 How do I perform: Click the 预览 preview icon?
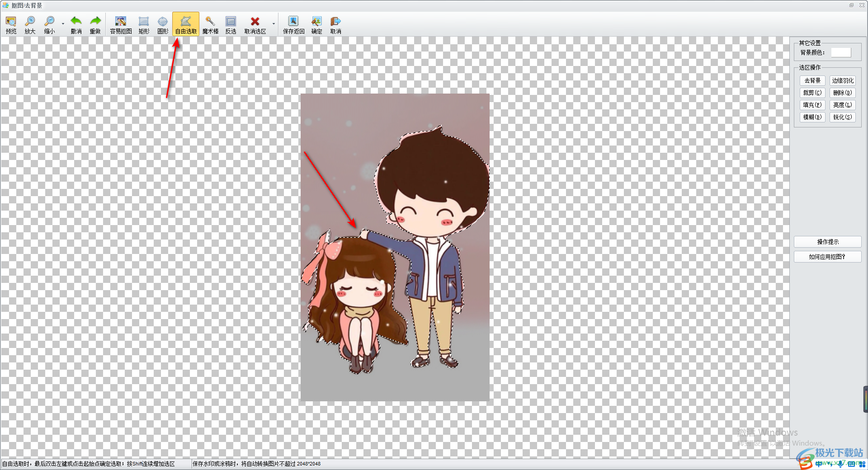11,24
